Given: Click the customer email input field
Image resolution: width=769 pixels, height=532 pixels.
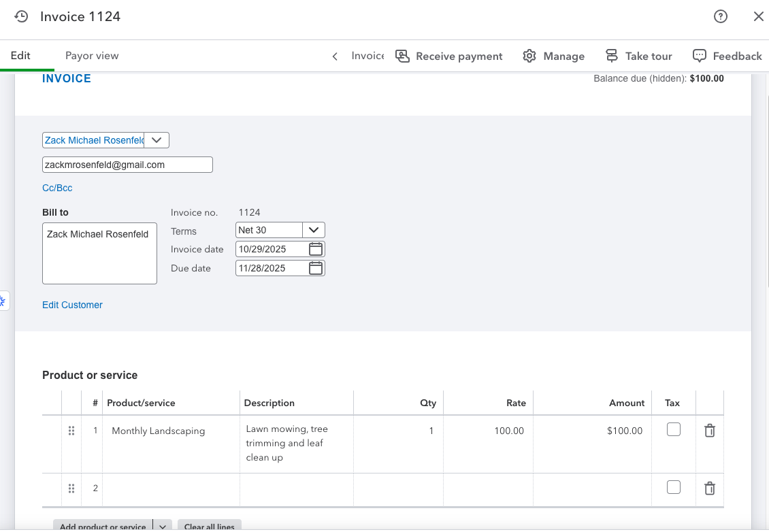Looking at the screenshot, I should click(127, 165).
